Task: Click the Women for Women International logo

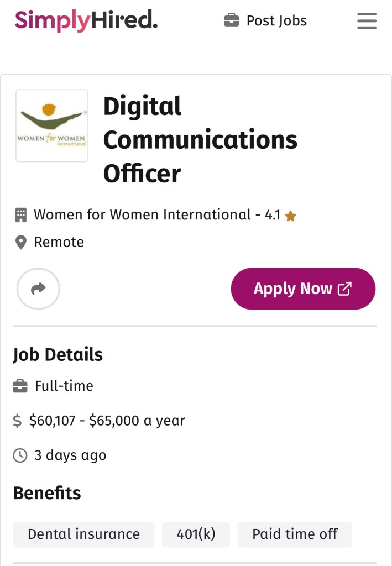Action: (52, 125)
